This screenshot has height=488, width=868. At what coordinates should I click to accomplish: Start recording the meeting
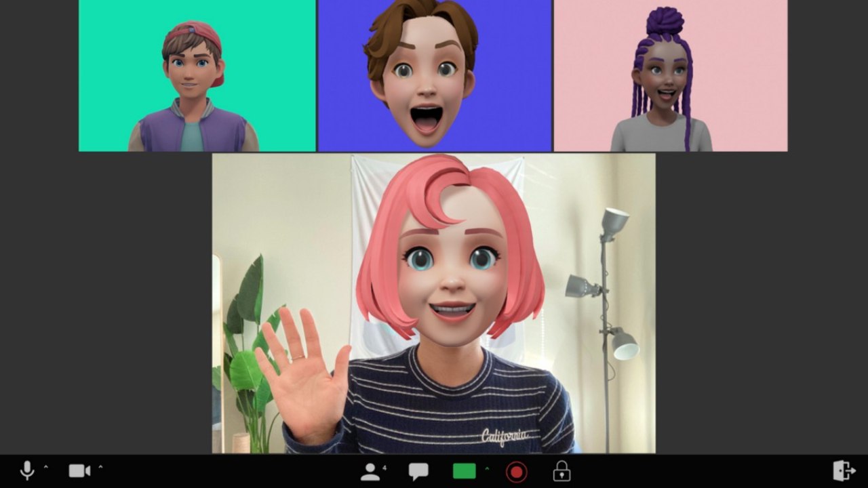[x=517, y=470]
